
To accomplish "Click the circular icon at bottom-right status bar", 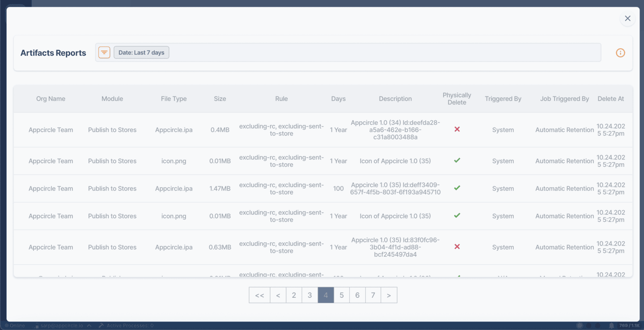I will coord(580,326).
